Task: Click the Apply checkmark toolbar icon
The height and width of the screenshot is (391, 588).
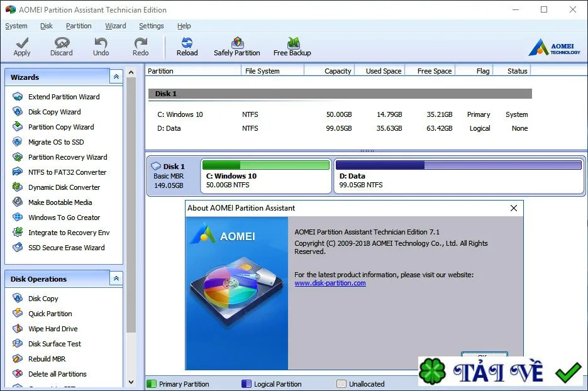Action: (22, 47)
